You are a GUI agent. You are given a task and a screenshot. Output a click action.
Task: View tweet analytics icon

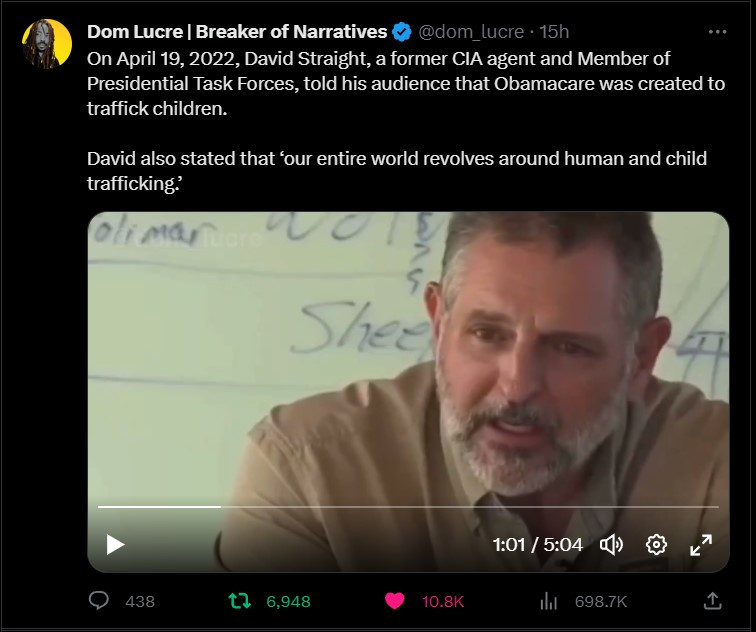[548, 601]
